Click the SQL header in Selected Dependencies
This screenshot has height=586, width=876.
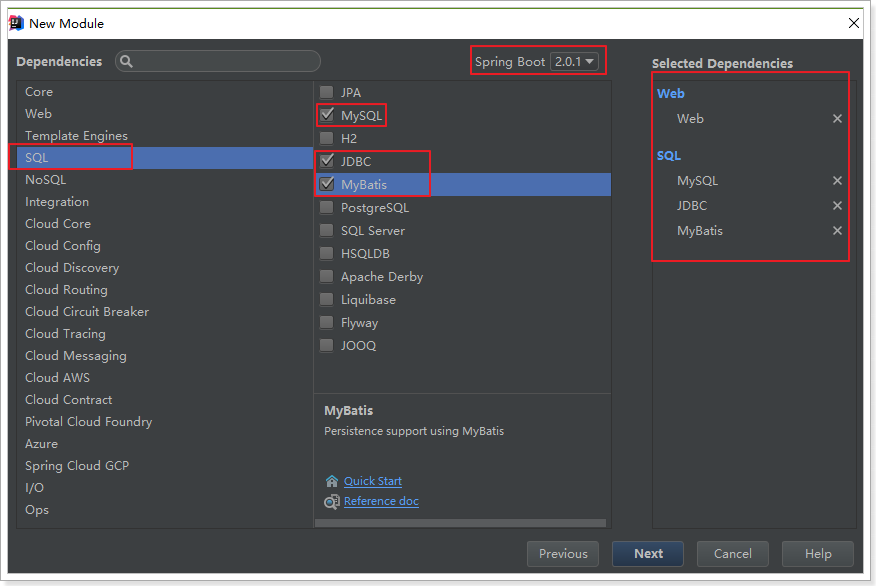(x=669, y=155)
